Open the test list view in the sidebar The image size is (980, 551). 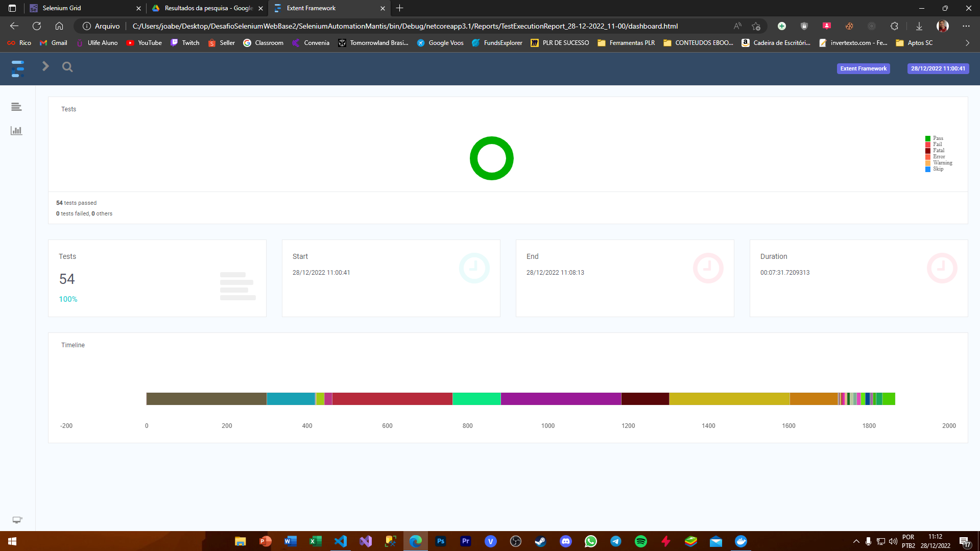(16, 107)
